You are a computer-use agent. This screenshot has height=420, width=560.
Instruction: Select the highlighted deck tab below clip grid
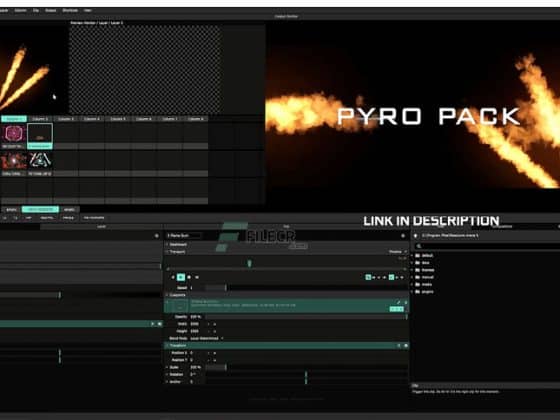tap(40, 210)
